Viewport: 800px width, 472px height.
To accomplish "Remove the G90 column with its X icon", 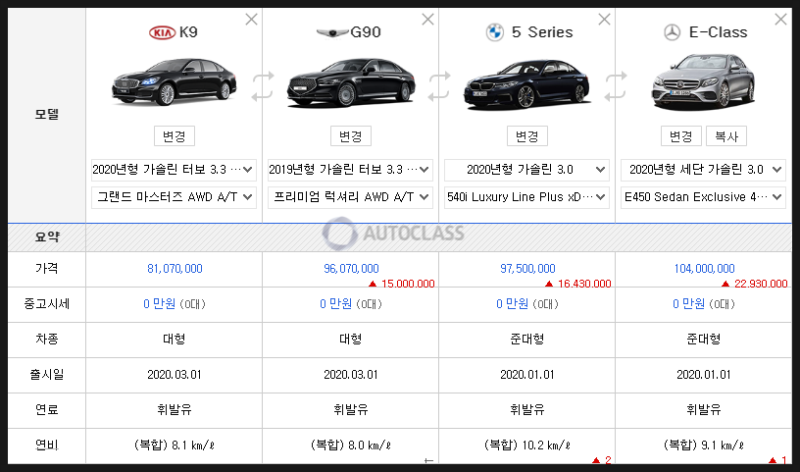I will tap(428, 19).
